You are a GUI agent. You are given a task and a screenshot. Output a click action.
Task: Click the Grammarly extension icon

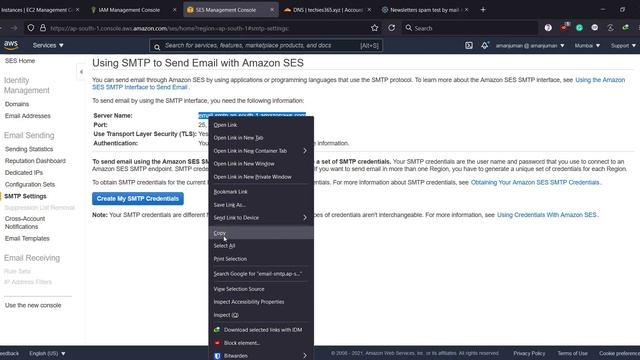click(x=579, y=28)
